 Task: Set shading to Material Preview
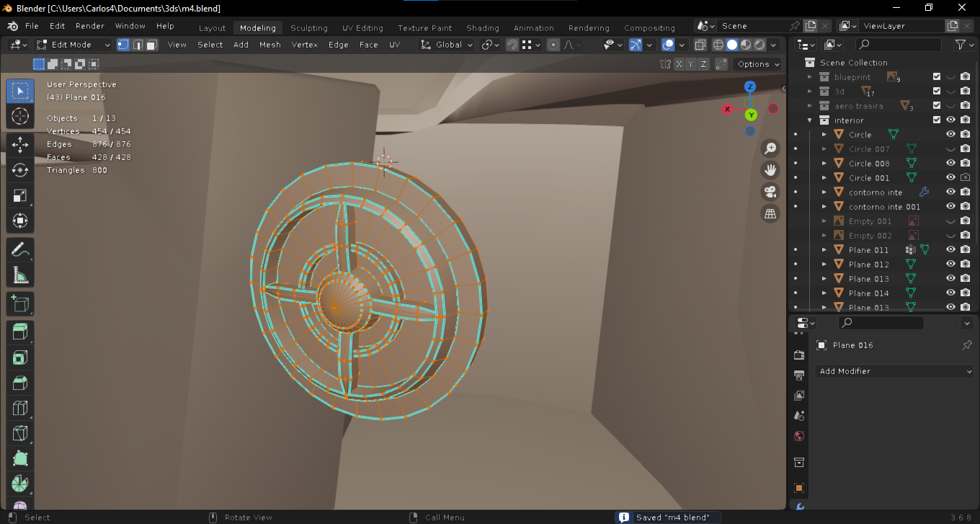(x=746, y=45)
